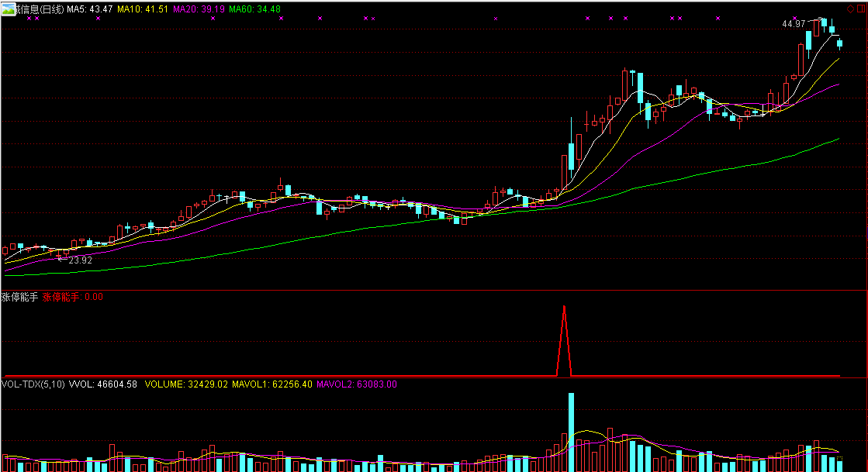Click the tallest cyan volume bar
Viewport: 868px width, 472px height.
571,432
